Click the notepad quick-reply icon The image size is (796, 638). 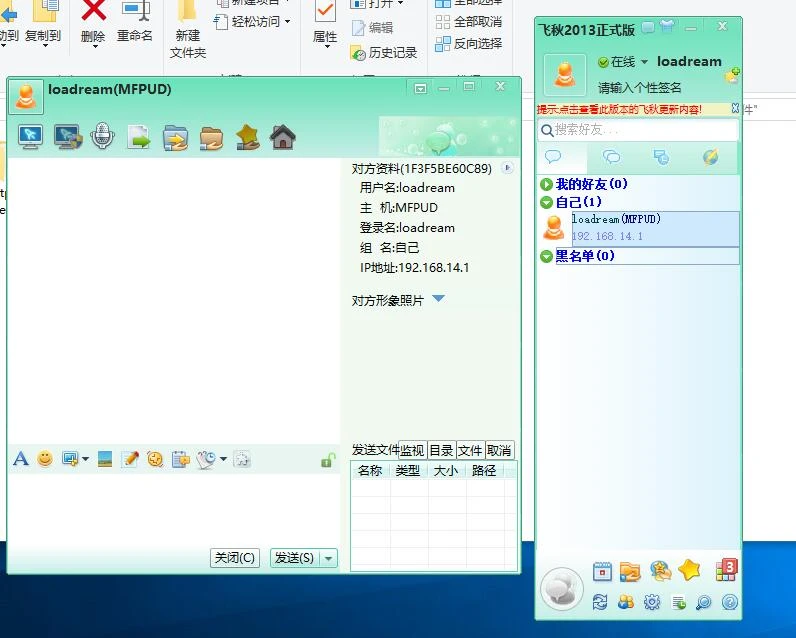(180, 459)
